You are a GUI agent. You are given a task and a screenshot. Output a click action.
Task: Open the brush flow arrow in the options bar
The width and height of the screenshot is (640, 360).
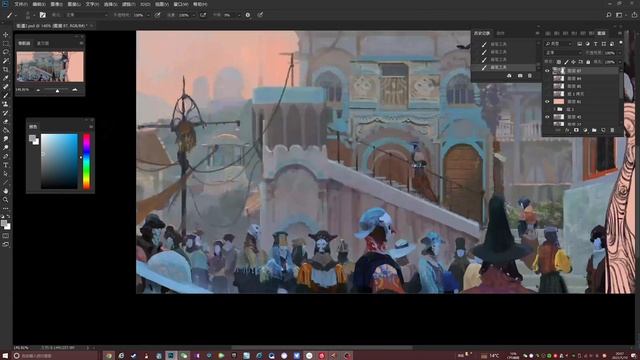point(194,15)
